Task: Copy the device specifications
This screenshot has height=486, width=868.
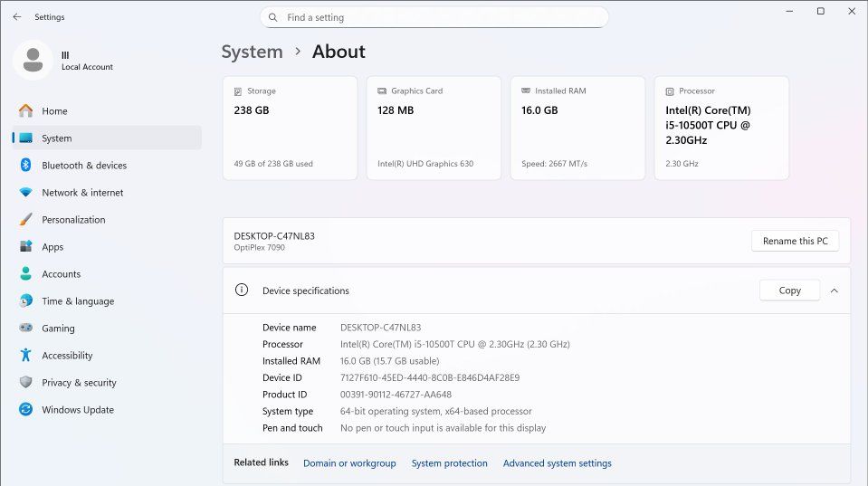Action: (x=789, y=291)
